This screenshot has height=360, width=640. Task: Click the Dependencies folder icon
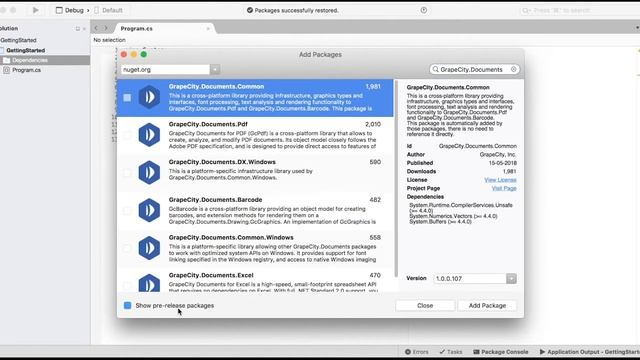[7, 60]
